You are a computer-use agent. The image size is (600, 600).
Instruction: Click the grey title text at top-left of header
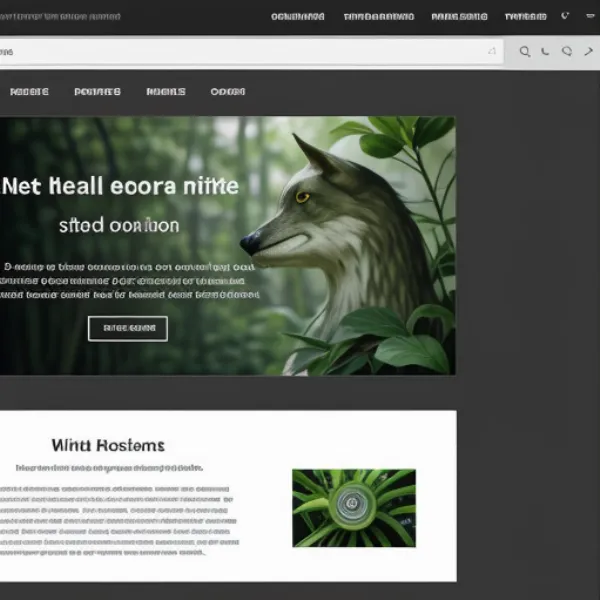coord(60,17)
